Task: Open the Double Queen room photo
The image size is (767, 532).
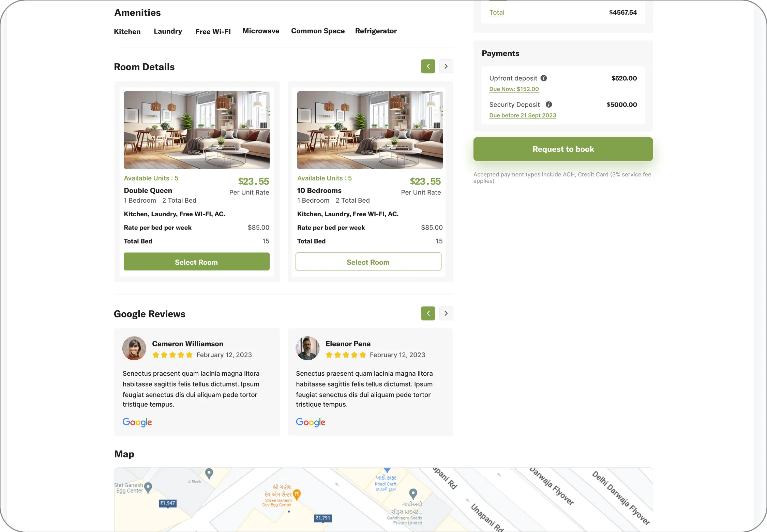Action: tap(197, 130)
